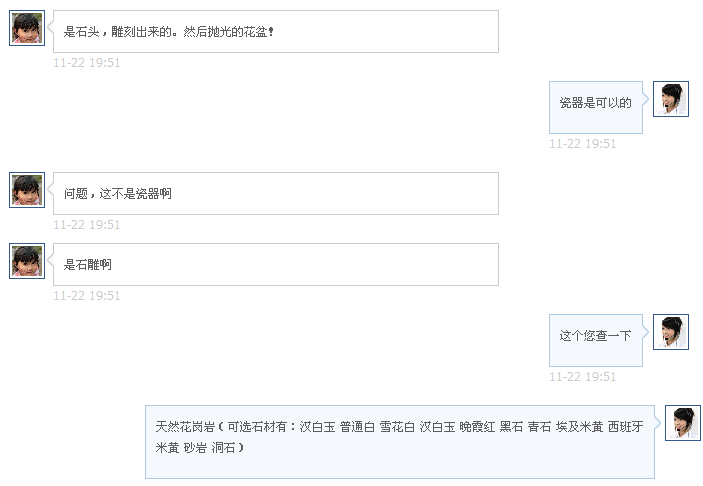Select the 瓷器是可以的 reply bubble

point(595,103)
